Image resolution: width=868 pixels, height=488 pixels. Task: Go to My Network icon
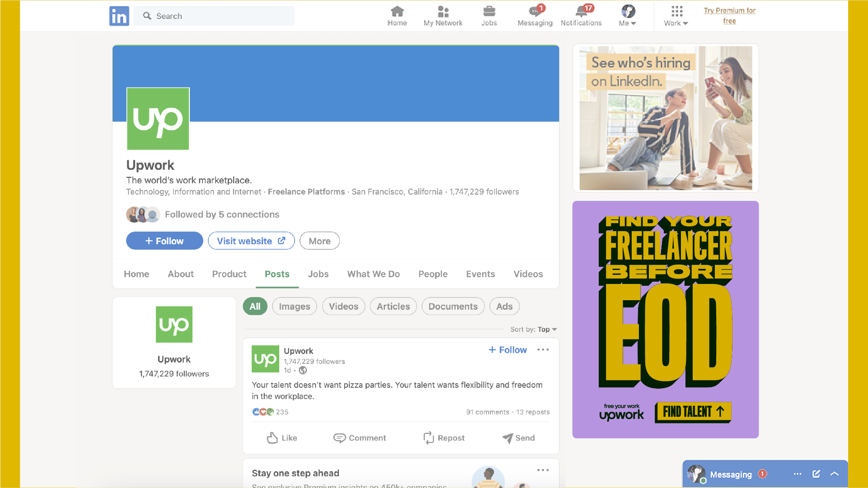coord(443,12)
